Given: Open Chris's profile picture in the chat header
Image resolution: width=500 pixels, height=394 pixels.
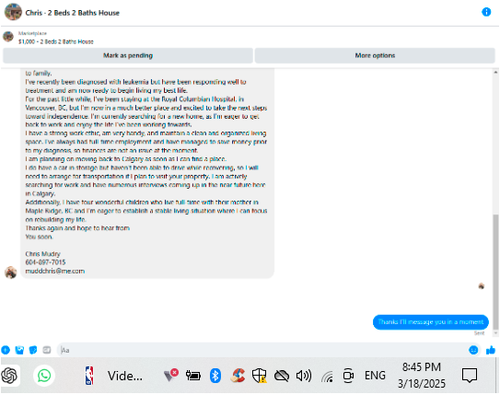Looking at the screenshot, I should (x=13, y=12).
